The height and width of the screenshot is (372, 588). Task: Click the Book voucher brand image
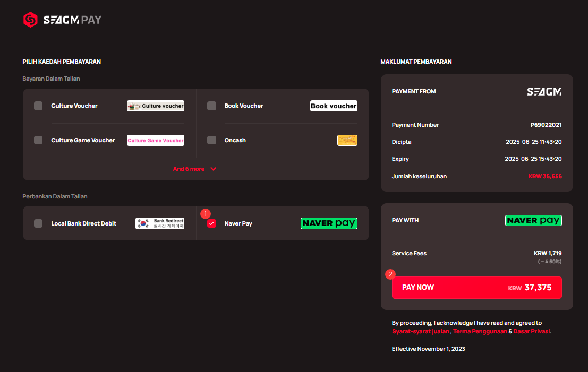(334, 106)
